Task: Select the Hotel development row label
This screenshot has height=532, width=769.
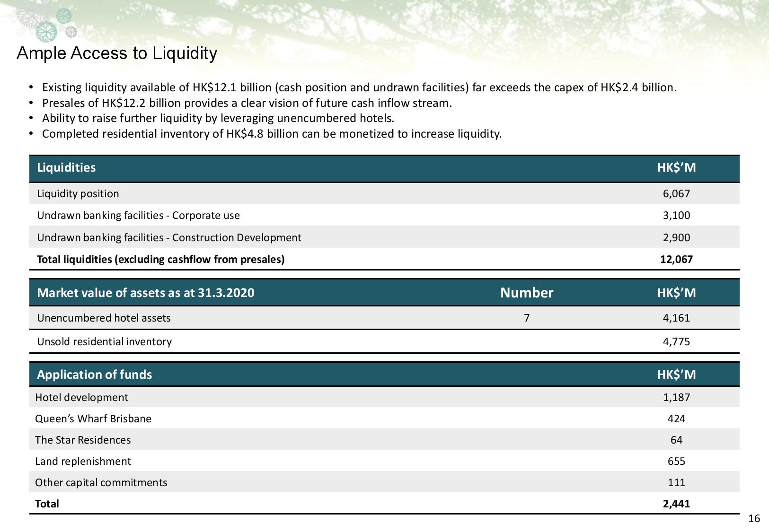Action: (x=81, y=397)
